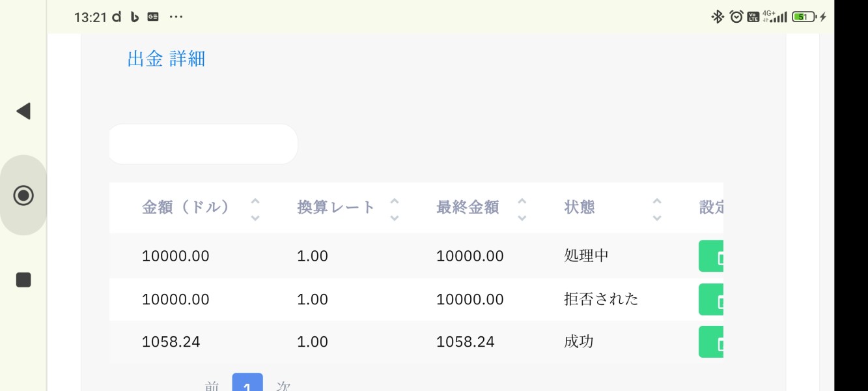Click green action button for 拒否された row
The image size is (868, 391).
click(x=712, y=300)
